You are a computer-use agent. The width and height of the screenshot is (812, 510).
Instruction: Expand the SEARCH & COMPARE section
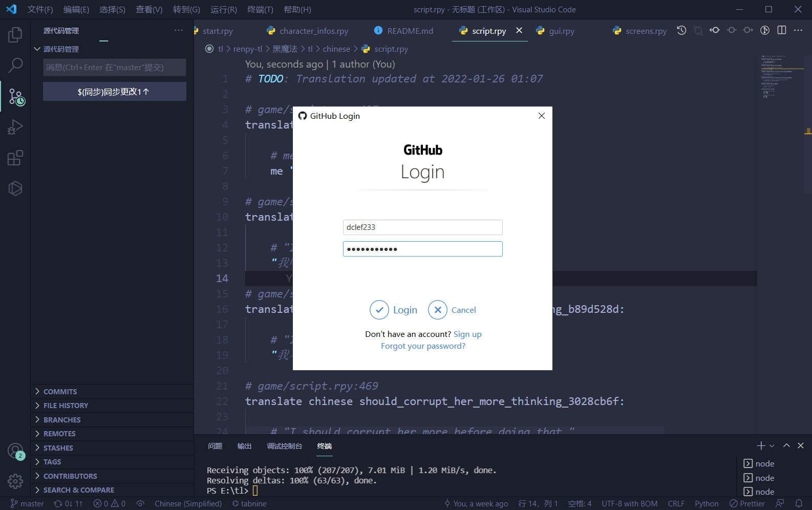pyautogui.click(x=112, y=490)
